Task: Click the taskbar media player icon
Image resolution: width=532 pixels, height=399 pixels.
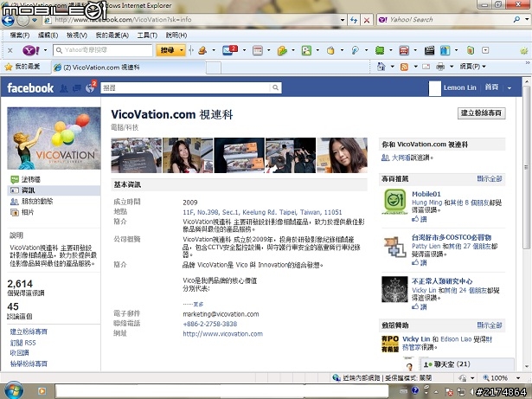Action: [x=42, y=391]
